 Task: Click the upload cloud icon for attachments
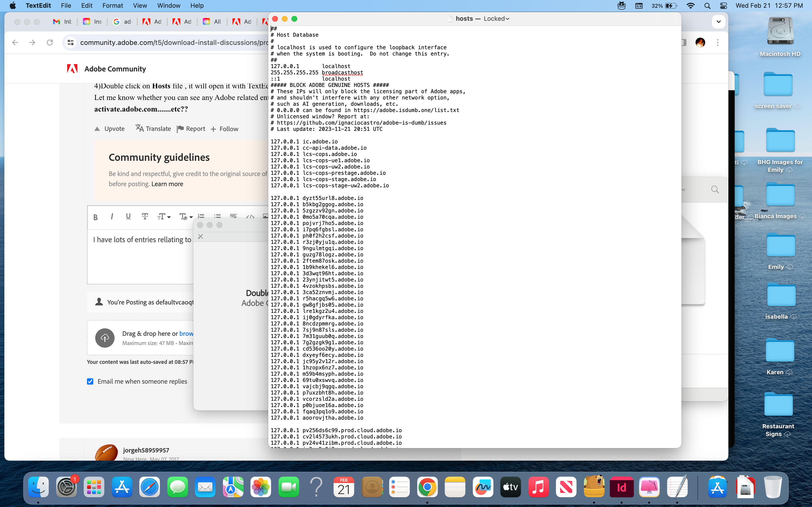point(105,338)
